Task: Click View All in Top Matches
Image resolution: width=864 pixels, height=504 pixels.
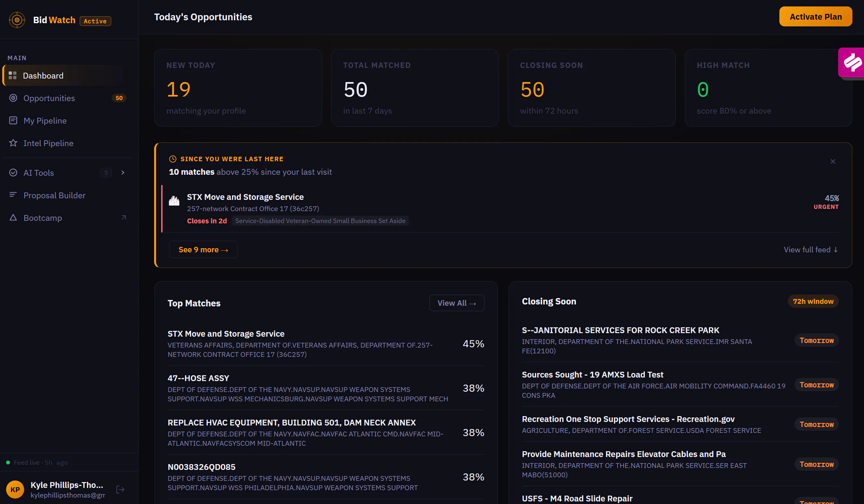Action: (x=457, y=303)
